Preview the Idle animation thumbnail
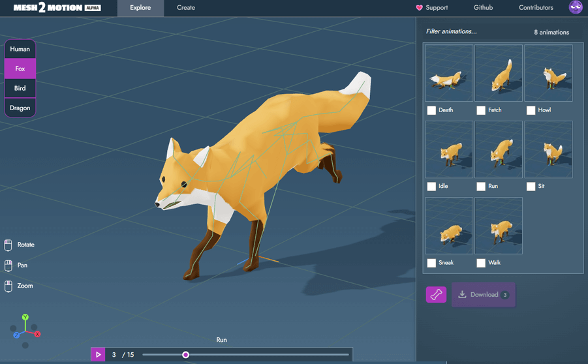The width and height of the screenshot is (588, 364). click(x=449, y=149)
